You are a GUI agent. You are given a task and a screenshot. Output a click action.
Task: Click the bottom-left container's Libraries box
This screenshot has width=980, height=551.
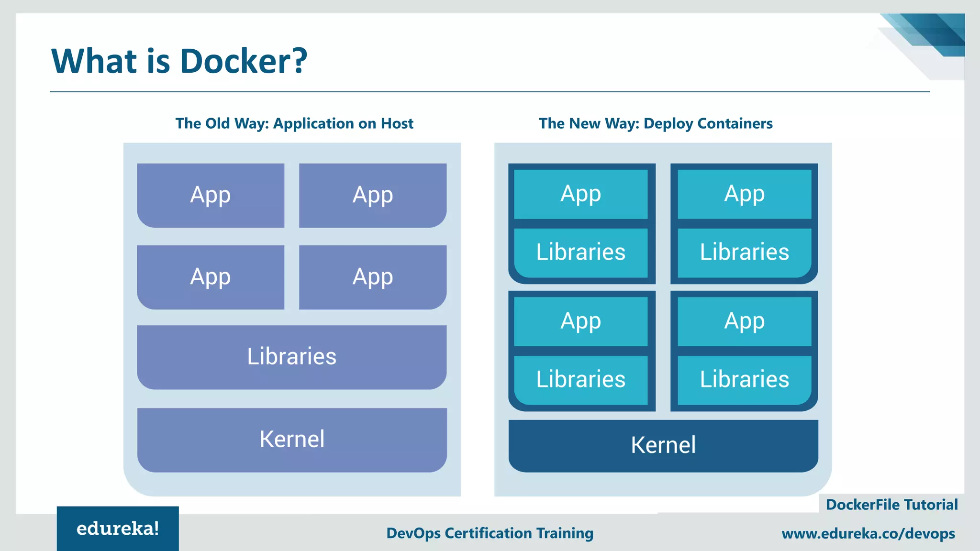(581, 380)
